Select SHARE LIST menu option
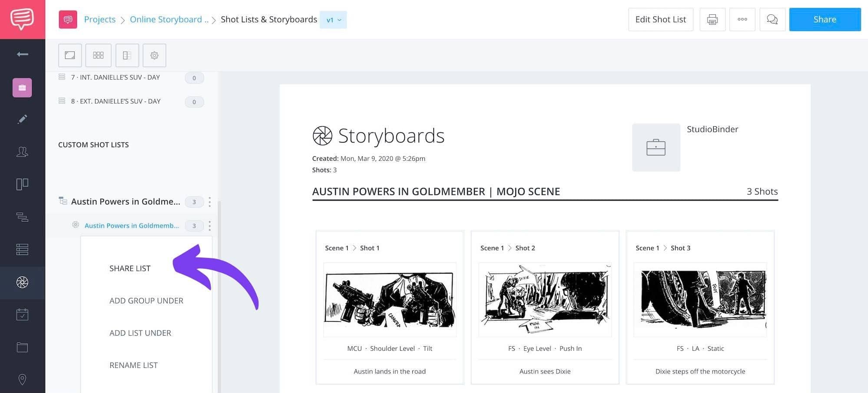The image size is (868, 393). pyautogui.click(x=130, y=268)
